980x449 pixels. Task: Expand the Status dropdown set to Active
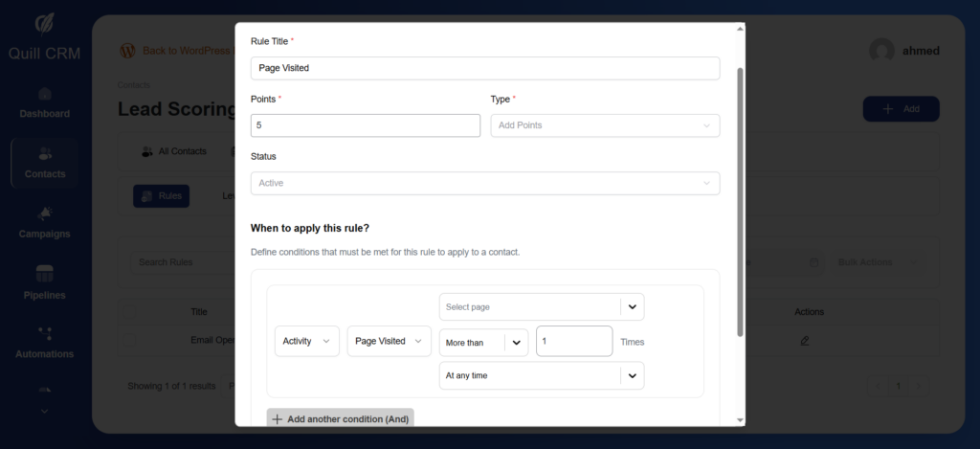[484, 183]
